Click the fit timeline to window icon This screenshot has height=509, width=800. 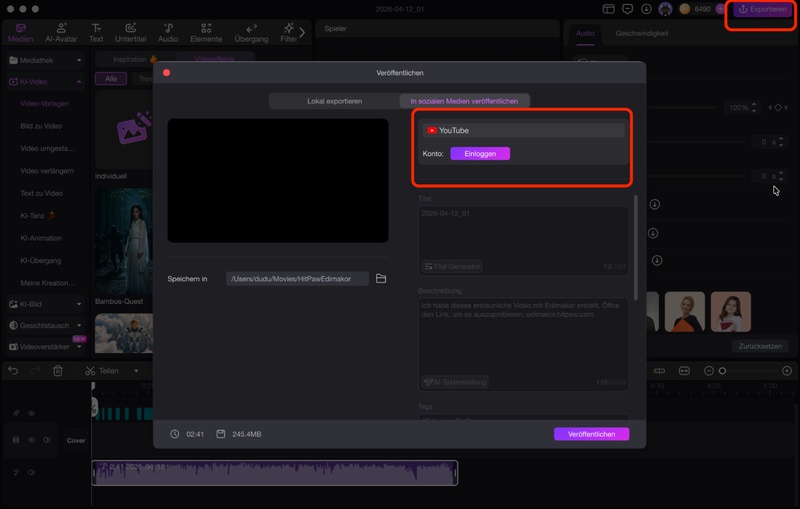[x=684, y=371]
